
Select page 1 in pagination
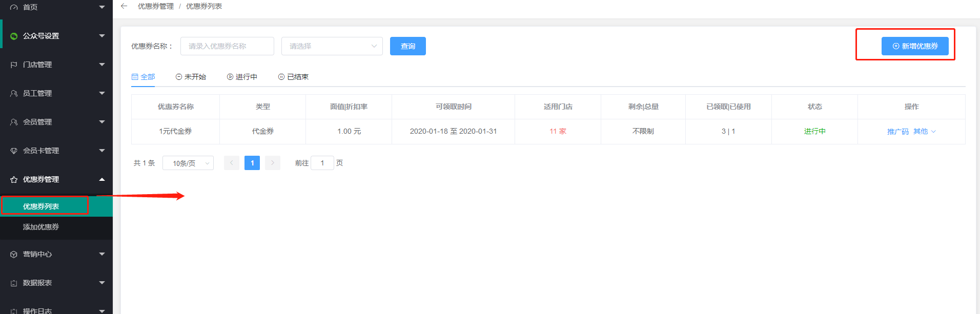tap(252, 163)
